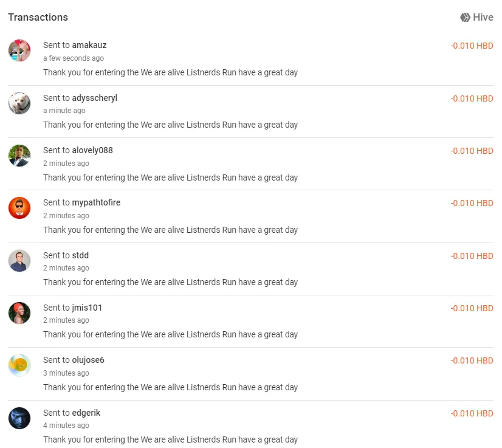
Task: Open adysscheryl's dog avatar picture
Action: (19, 103)
